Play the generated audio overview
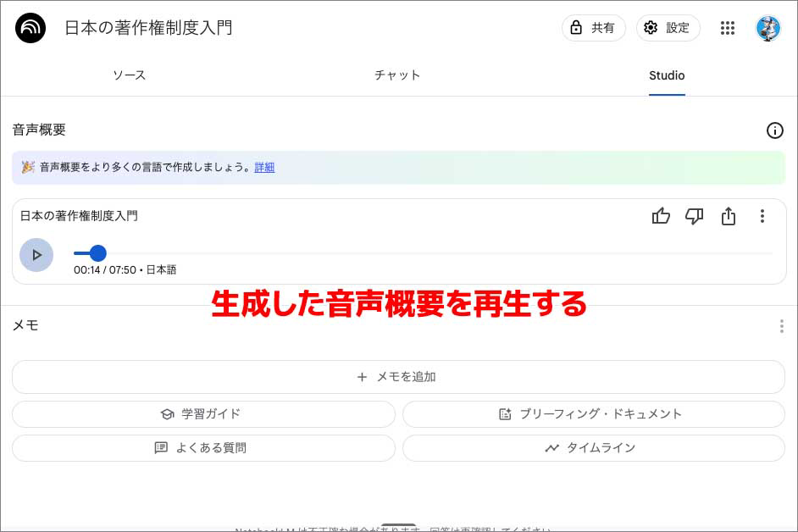Viewport: 798px width, 532px height. [x=36, y=254]
